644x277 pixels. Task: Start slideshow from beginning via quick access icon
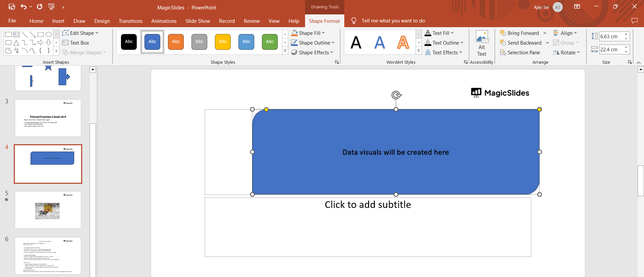tap(51, 7)
